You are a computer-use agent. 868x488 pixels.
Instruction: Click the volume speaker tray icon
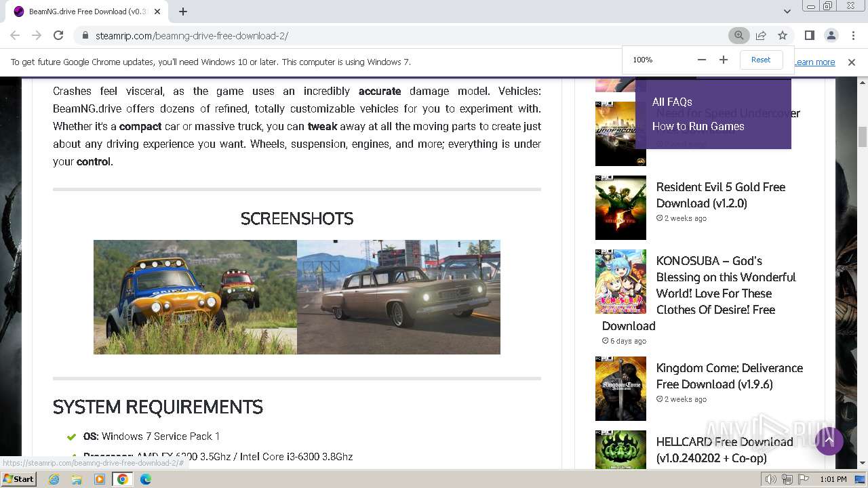pyautogui.click(x=770, y=479)
